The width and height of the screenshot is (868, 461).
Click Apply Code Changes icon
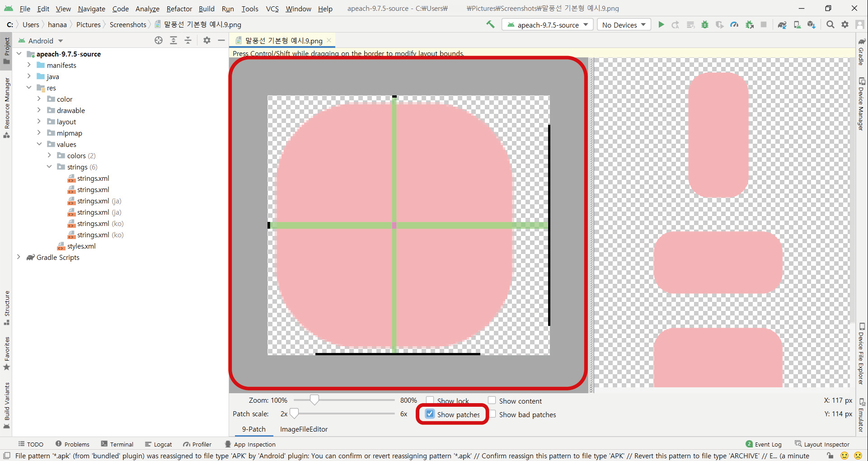(690, 24)
